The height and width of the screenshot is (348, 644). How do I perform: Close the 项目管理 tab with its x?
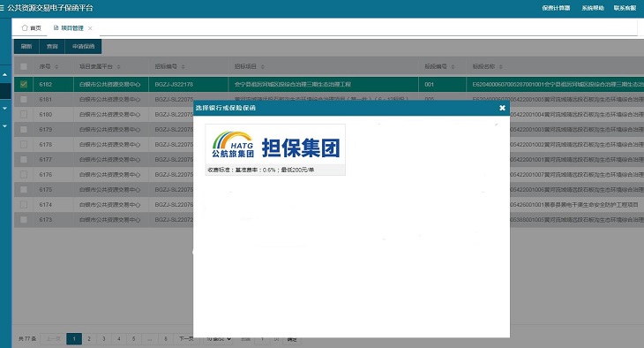(x=90, y=28)
